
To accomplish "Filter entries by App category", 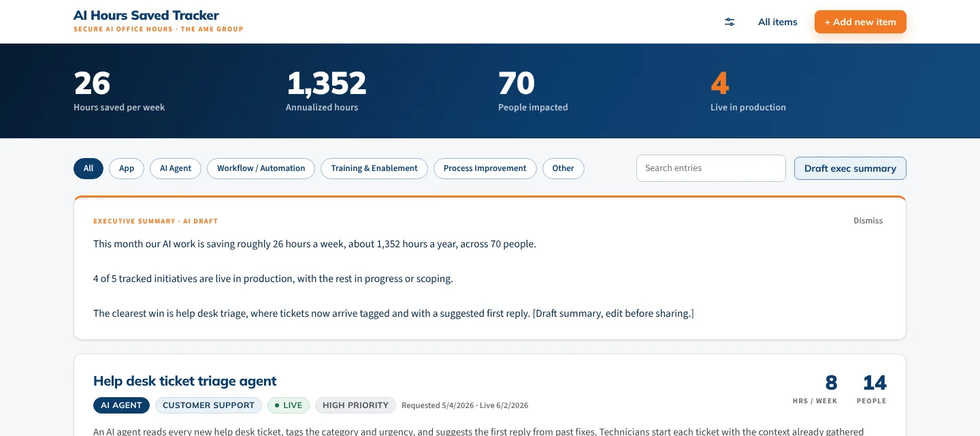I will 127,168.
